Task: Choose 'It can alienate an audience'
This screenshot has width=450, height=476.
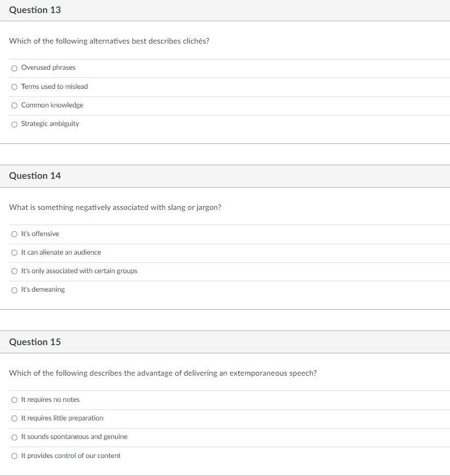Action: 14,252
